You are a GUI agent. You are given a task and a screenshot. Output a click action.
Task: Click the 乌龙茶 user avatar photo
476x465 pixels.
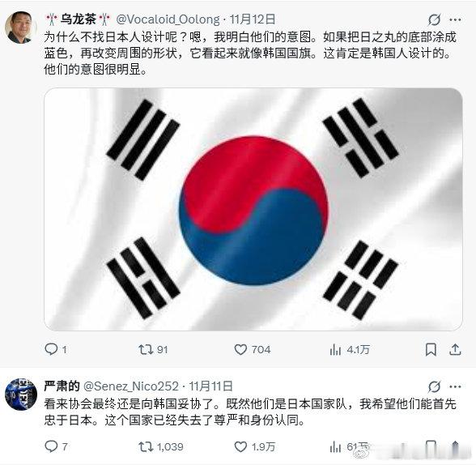pyautogui.click(x=21, y=28)
